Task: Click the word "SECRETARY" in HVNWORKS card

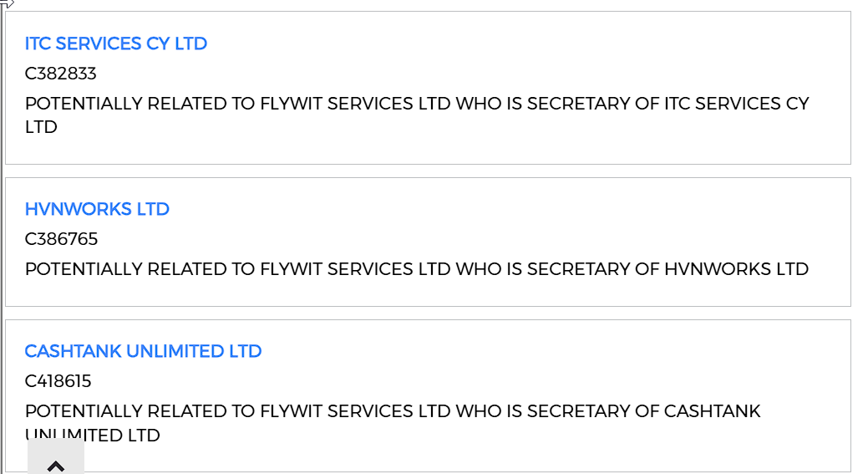Action: (581, 269)
